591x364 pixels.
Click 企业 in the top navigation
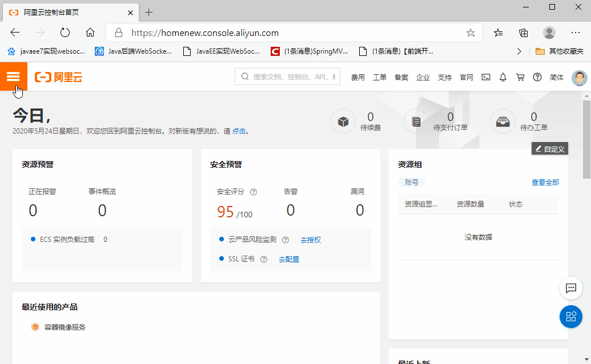click(x=423, y=78)
